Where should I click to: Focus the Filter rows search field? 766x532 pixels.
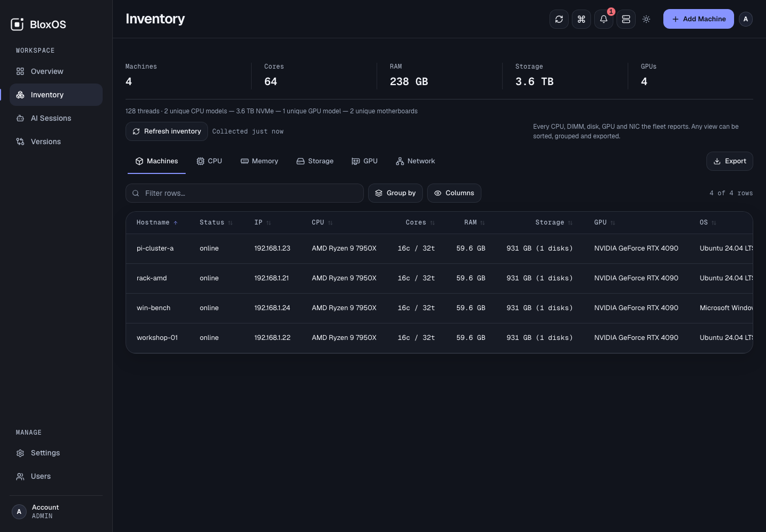[x=245, y=193]
